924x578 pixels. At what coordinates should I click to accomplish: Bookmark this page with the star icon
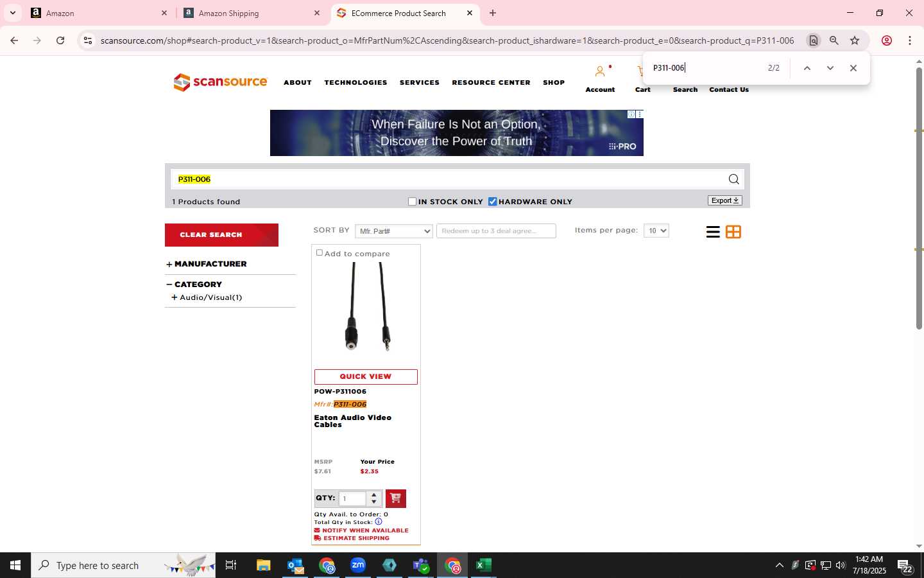tap(855, 40)
